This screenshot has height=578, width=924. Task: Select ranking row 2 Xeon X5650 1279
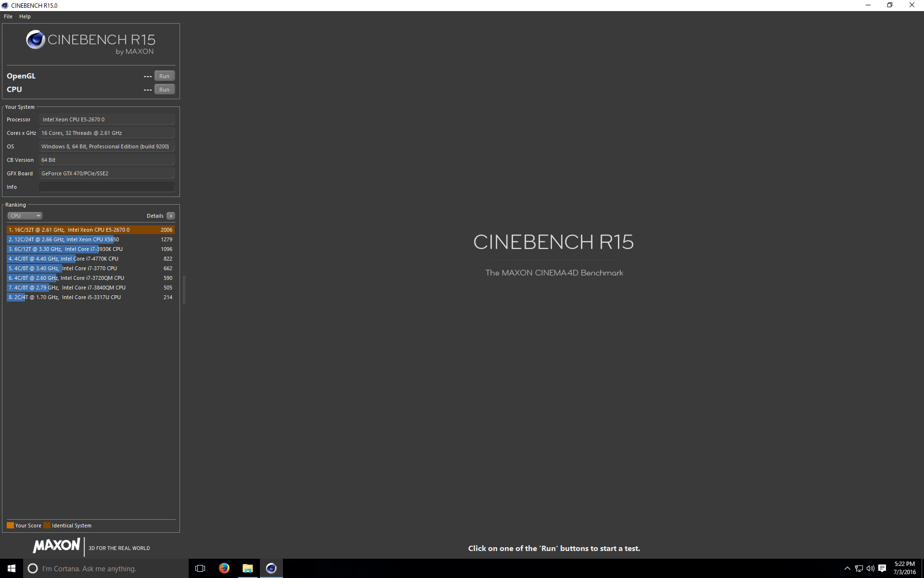(90, 239)
